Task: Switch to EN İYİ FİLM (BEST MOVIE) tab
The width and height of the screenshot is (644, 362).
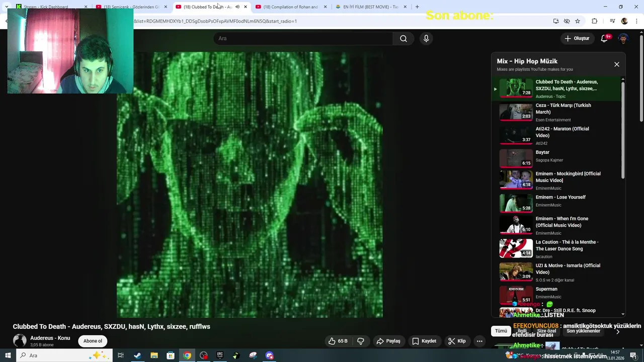Action: pos(371,7)
